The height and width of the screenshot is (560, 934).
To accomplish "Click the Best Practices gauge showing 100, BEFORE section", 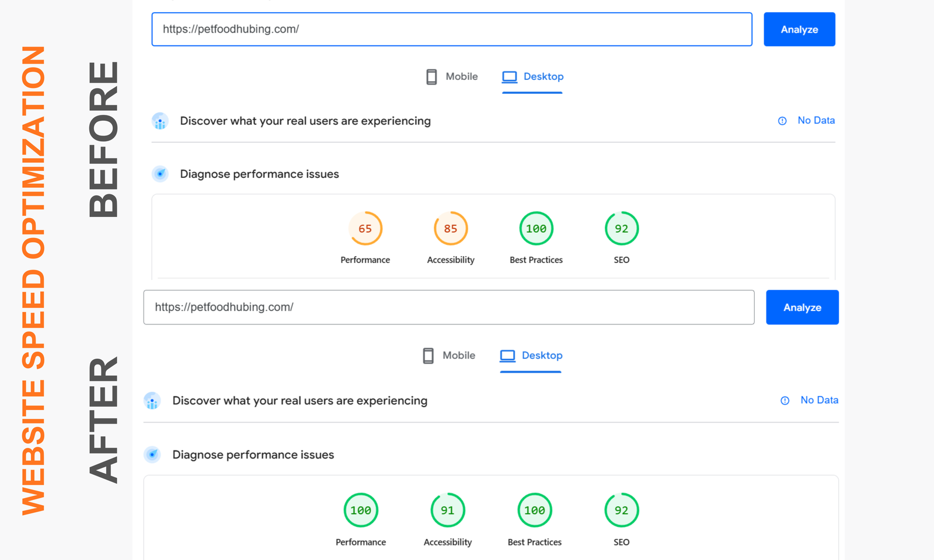I will (x=536, y=229).
